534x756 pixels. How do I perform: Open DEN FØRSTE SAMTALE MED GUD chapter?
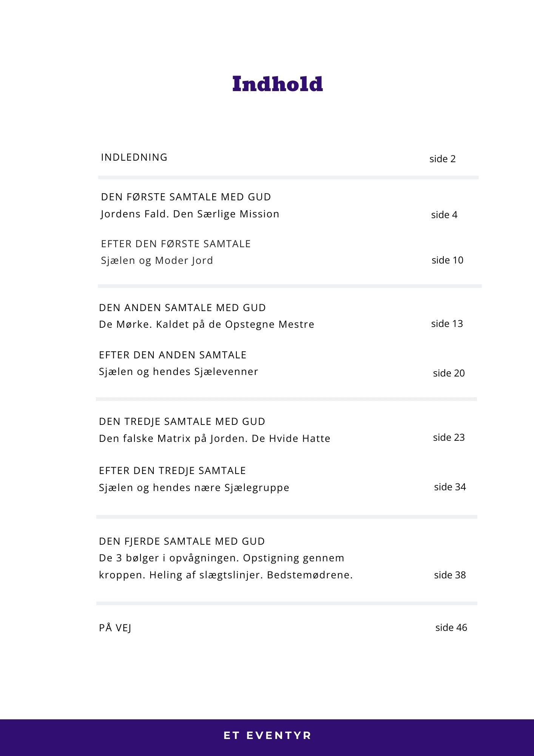point(186,197)
